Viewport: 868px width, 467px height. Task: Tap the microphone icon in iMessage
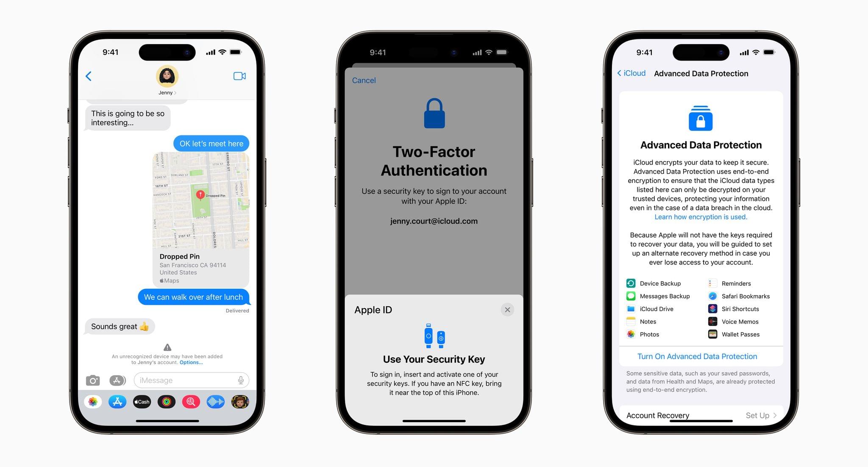click(x=242, y=380)
